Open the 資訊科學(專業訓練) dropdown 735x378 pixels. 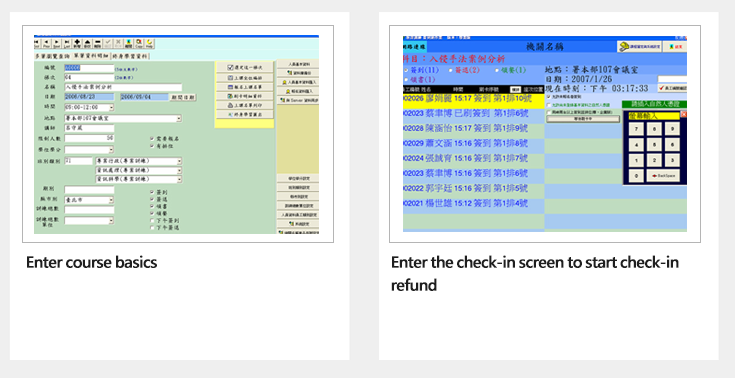point(179,179)
